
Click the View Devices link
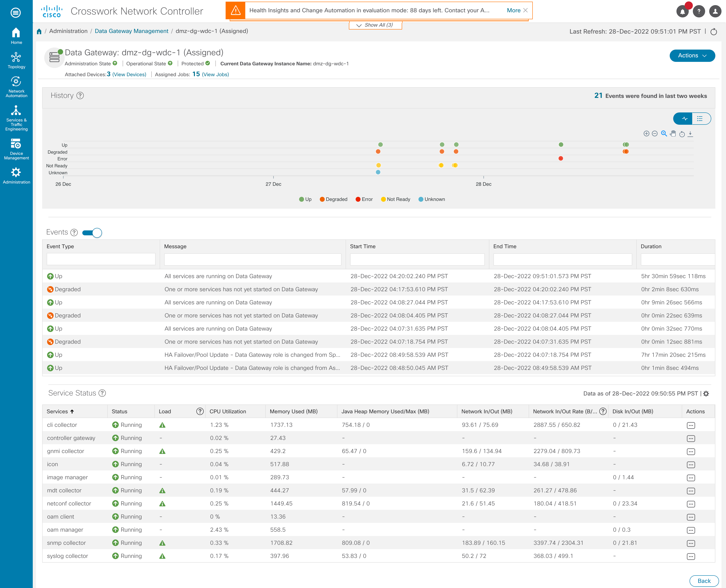[129, 75]
